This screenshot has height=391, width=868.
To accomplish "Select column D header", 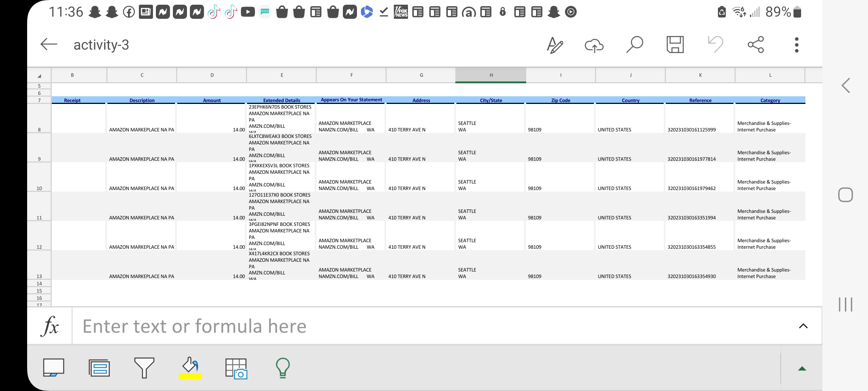I will coord(212,75).
